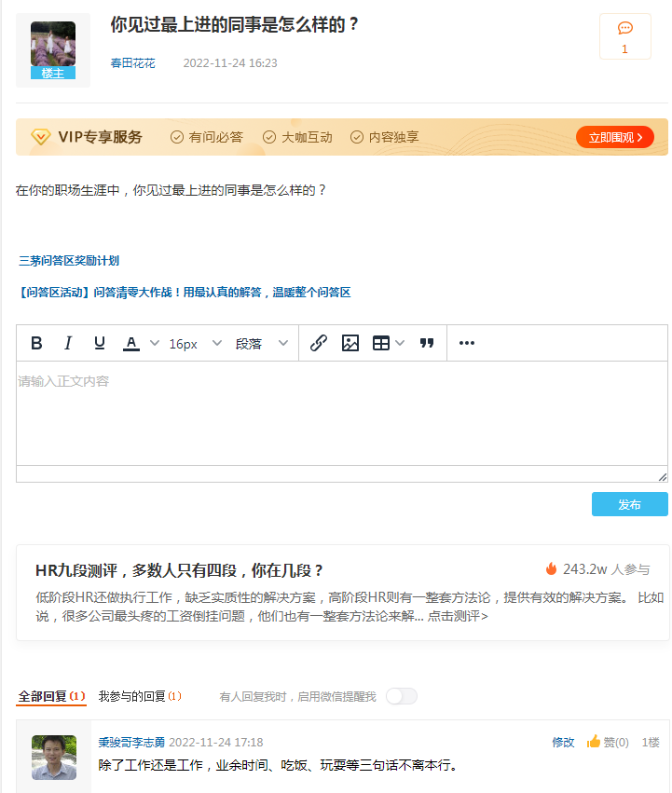The image size is (672, 793).
Task: Click the flame icon beside 243.2w
Action: (x=551, y=569)
